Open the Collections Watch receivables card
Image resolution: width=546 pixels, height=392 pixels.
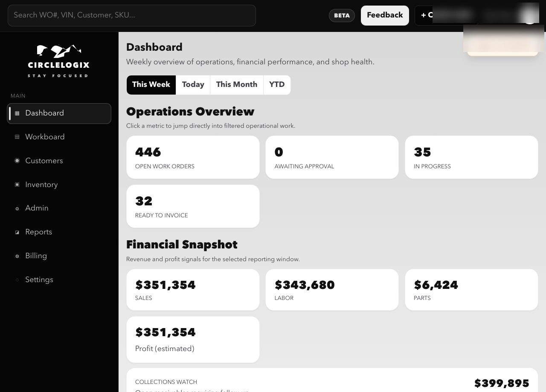coord(332,381)
